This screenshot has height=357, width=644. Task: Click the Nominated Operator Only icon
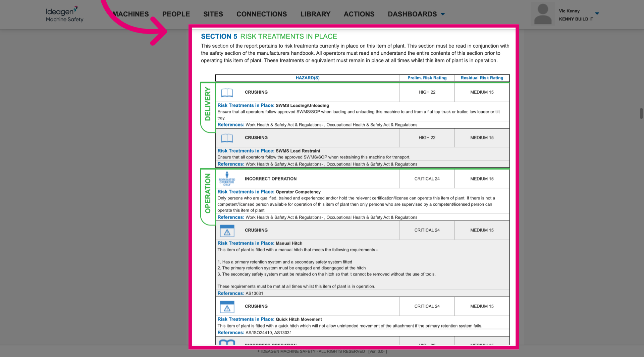[227, 179]
